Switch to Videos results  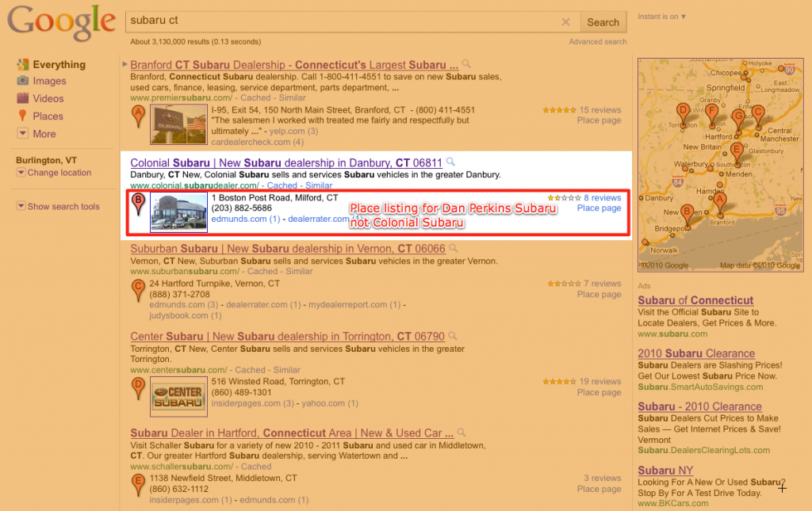(48, 99)
